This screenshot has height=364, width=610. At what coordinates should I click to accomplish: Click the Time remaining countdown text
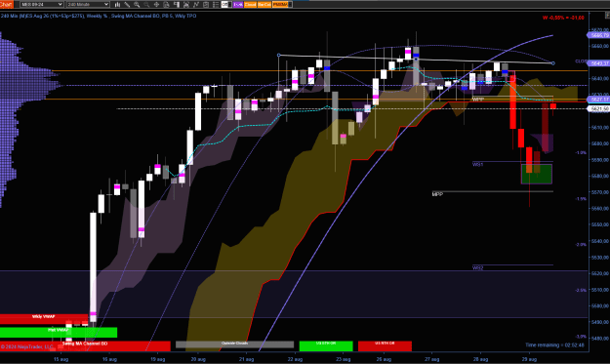point(554,344)
